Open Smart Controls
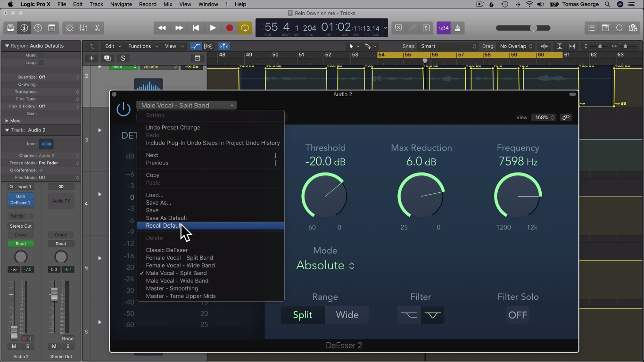 pos(69,28)
